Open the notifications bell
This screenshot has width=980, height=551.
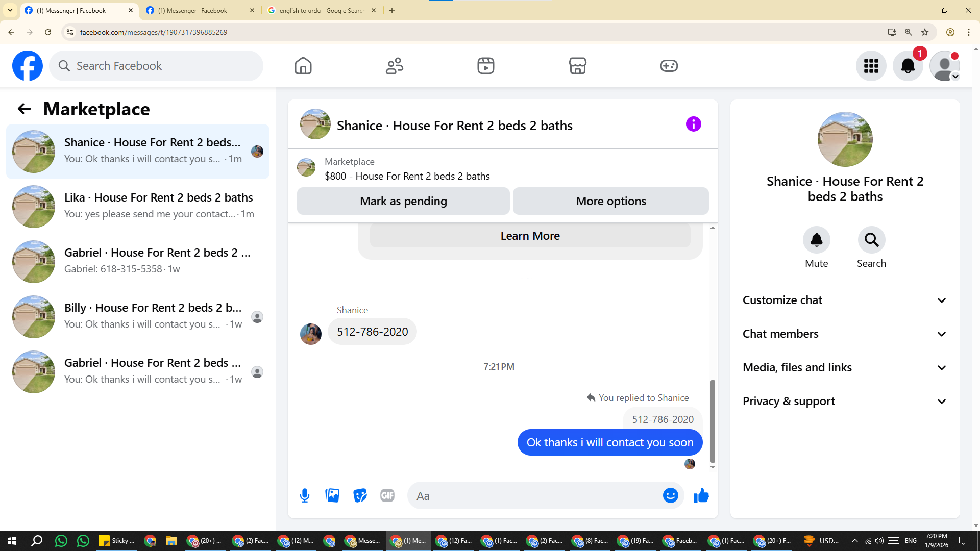point(908,66)
